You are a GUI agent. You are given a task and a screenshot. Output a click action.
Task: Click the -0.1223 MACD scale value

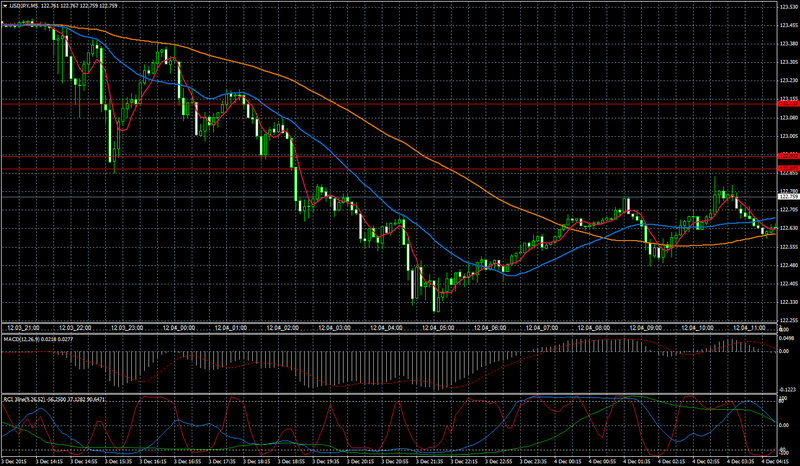tap(788, 389)
